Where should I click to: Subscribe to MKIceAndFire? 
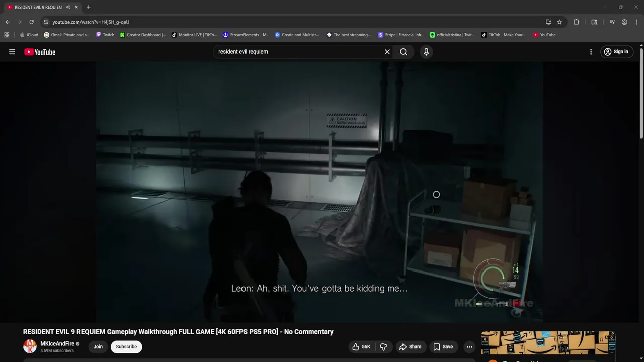(126, 347)
